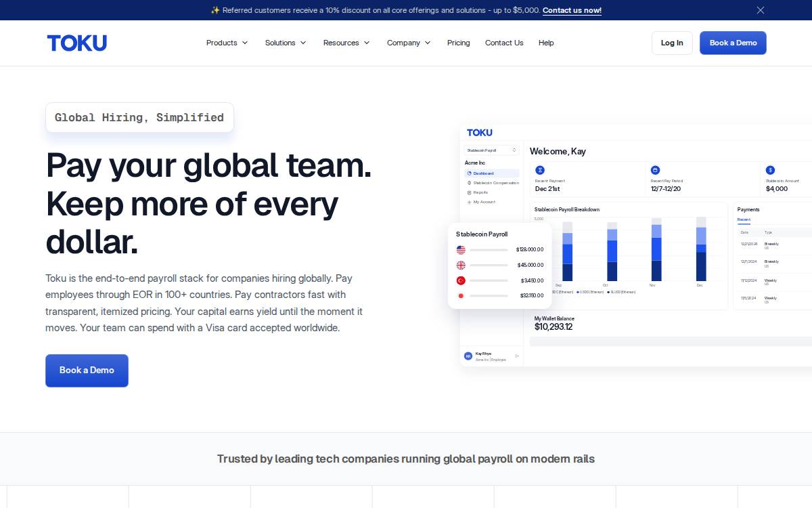Click the UK flag in Stablecoin Payroll card
The height and width of the screenshot is (508, 812).
(461, 265)
